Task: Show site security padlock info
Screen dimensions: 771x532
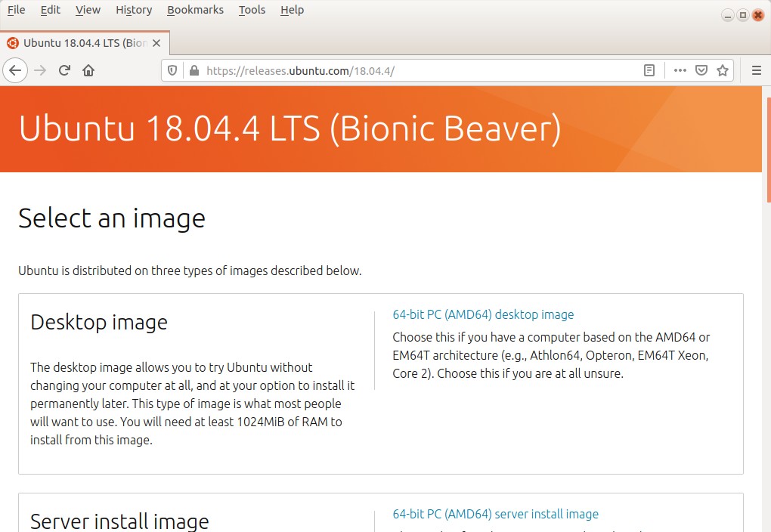Action: click(x=194, y=70)
